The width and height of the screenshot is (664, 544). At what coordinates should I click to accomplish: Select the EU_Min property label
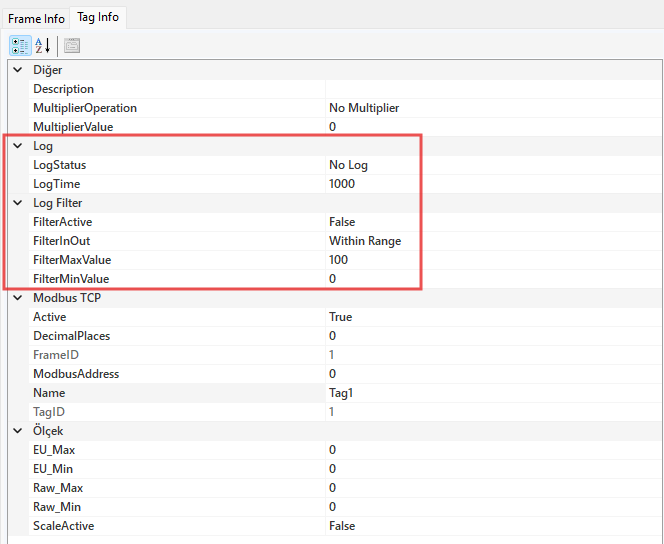tap(53, 469)
